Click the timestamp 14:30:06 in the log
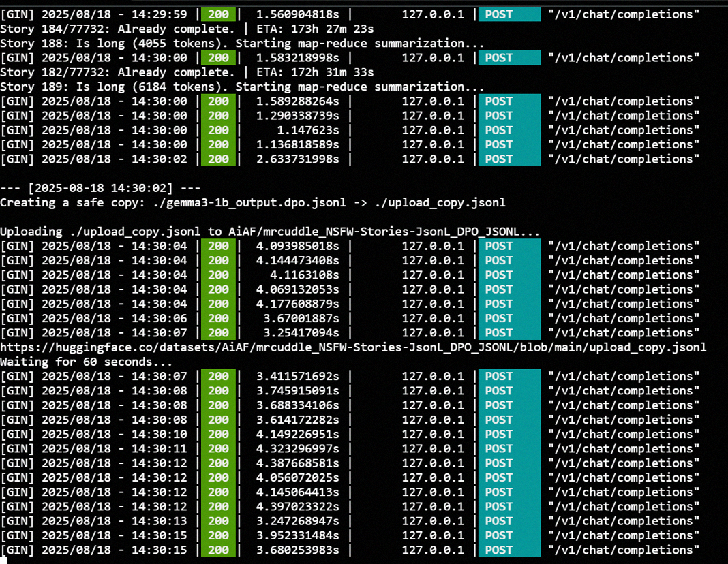Viewport: 728px width, 564px height. point(160,318)
